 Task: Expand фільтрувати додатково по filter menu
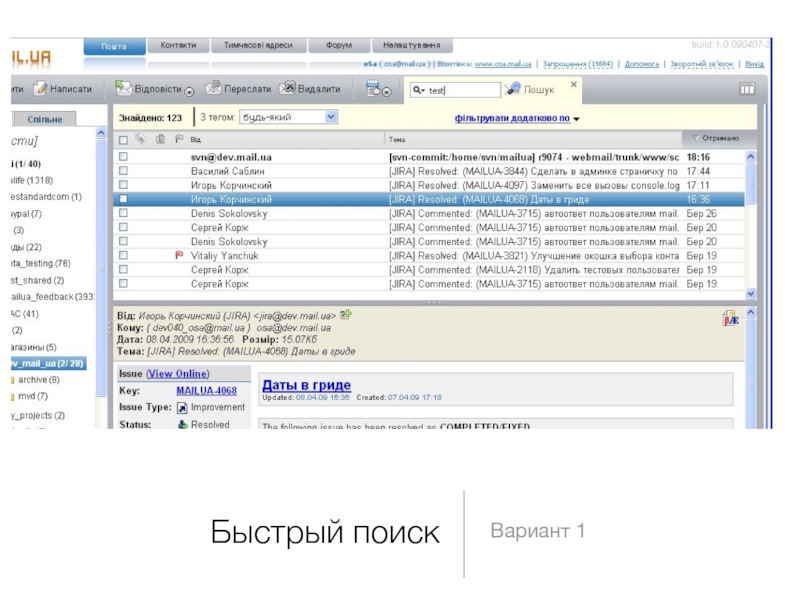pos(517,118)
